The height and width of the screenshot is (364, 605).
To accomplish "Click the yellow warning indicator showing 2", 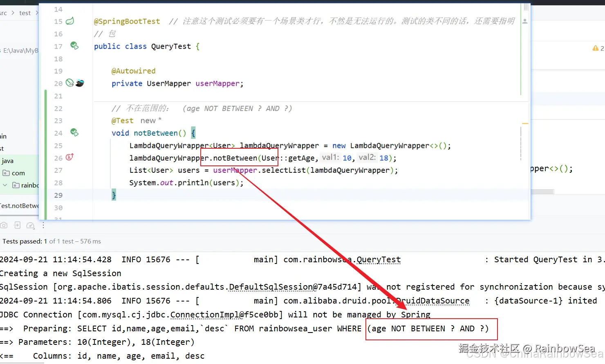I will click(598, 48).
